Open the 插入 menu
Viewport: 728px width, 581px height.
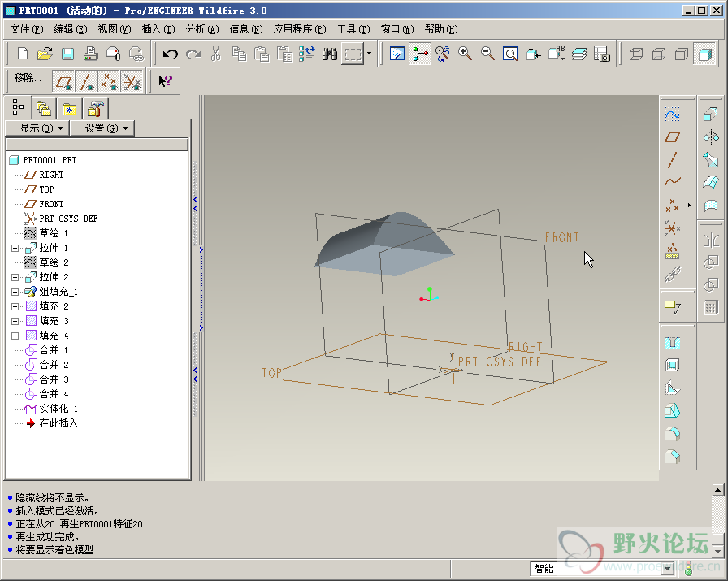[x=158, y=29]
